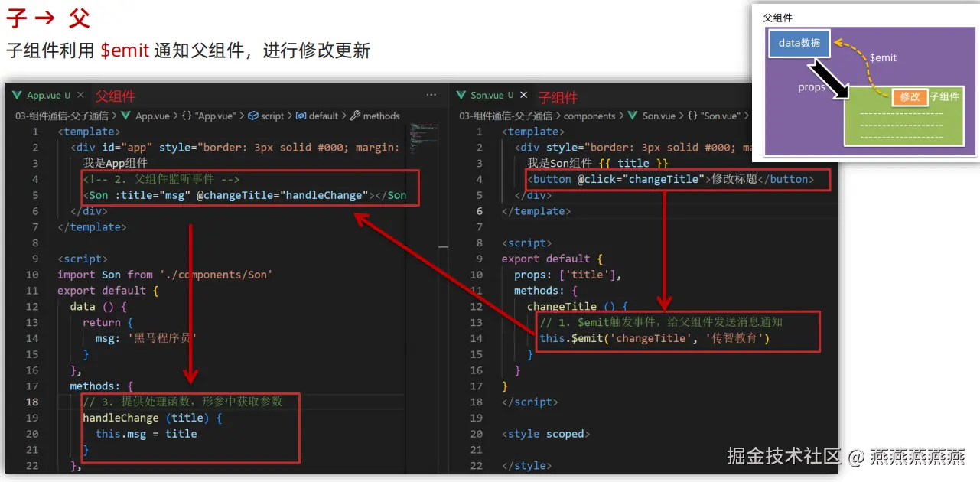
Task: Click the Vue icon in the Son.vue breadcrumb
Action: (633, 116)
